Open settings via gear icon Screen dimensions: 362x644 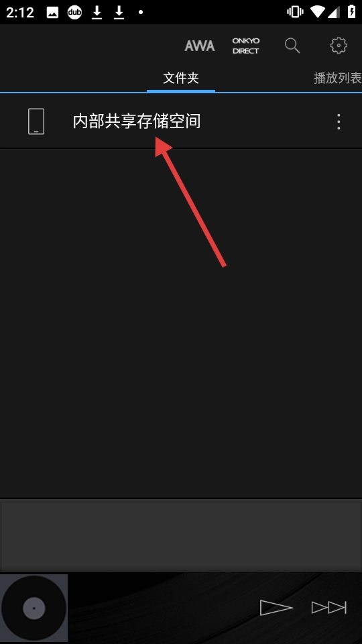[x=339, y=46]
